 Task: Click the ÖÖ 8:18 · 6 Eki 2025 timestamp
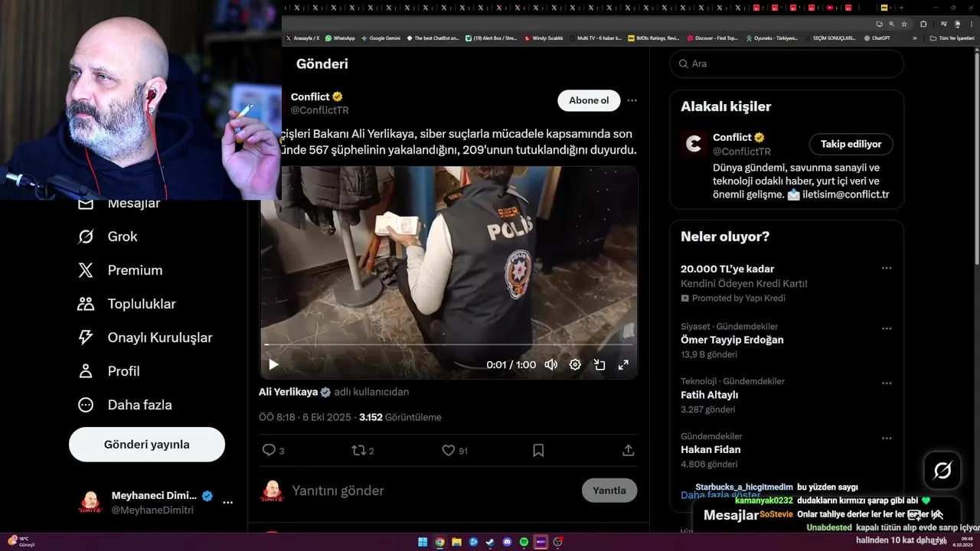pyautogui.click(x=305, y=417)
